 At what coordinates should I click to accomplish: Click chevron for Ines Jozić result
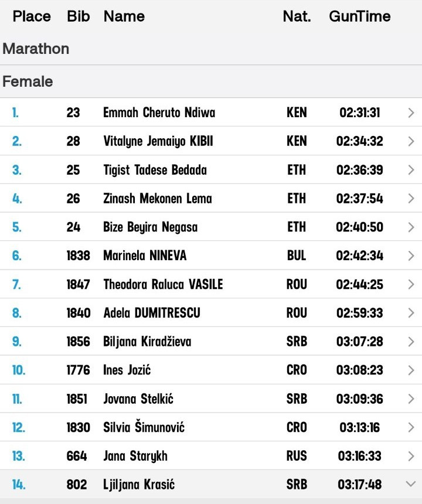coord(411,370)
